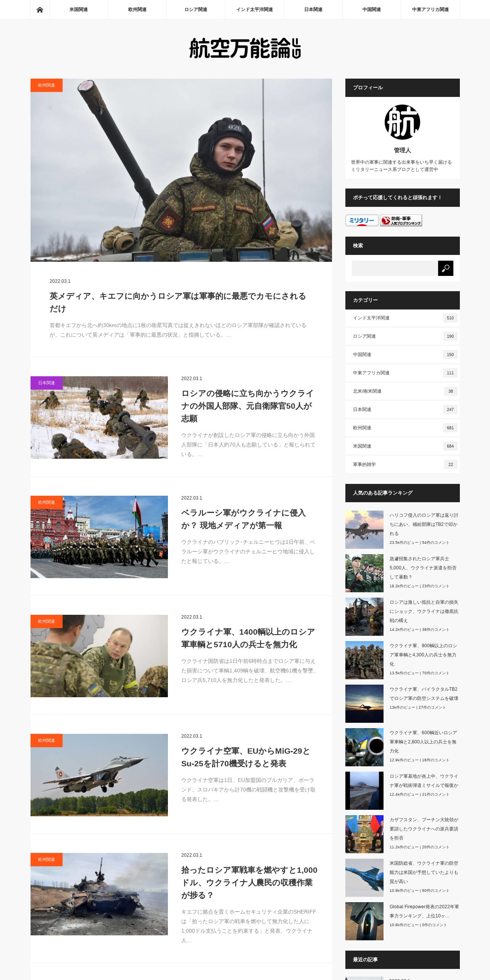Viewport: 490px width, 980px height.
Task: Open the TB2 drone ranking thumbnail
Action: pos(364,530)
